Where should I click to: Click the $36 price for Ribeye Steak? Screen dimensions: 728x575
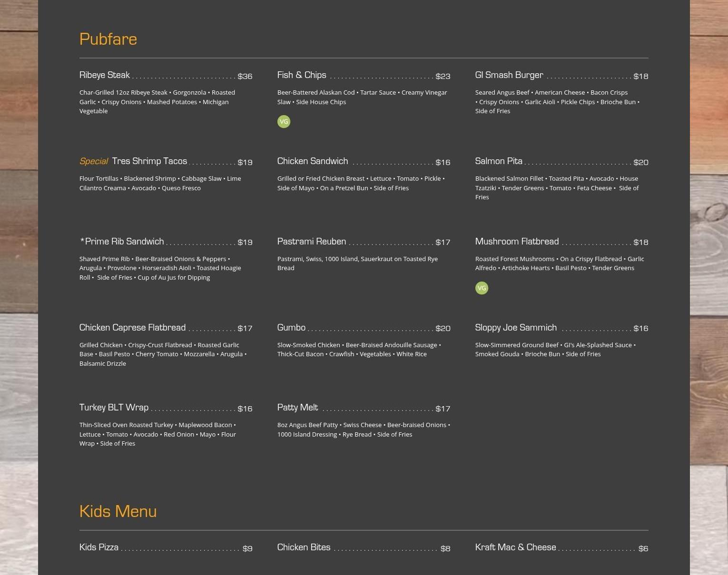coord(245,76)
